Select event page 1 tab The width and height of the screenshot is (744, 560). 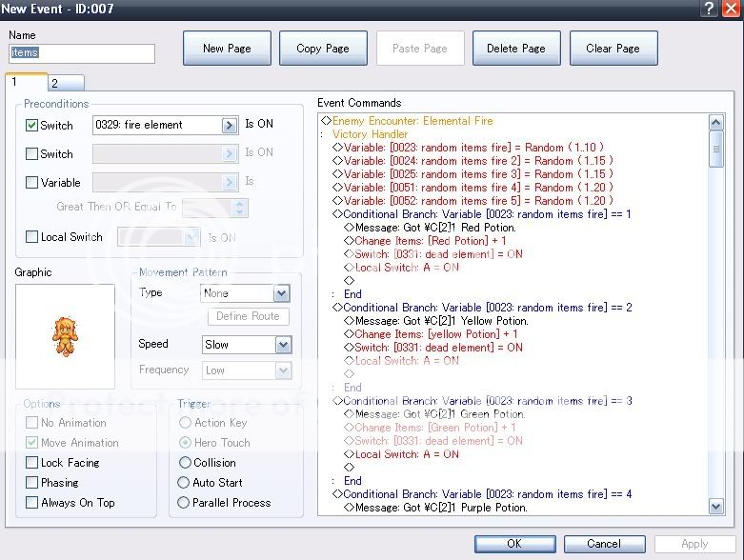[x=25, y=82]
